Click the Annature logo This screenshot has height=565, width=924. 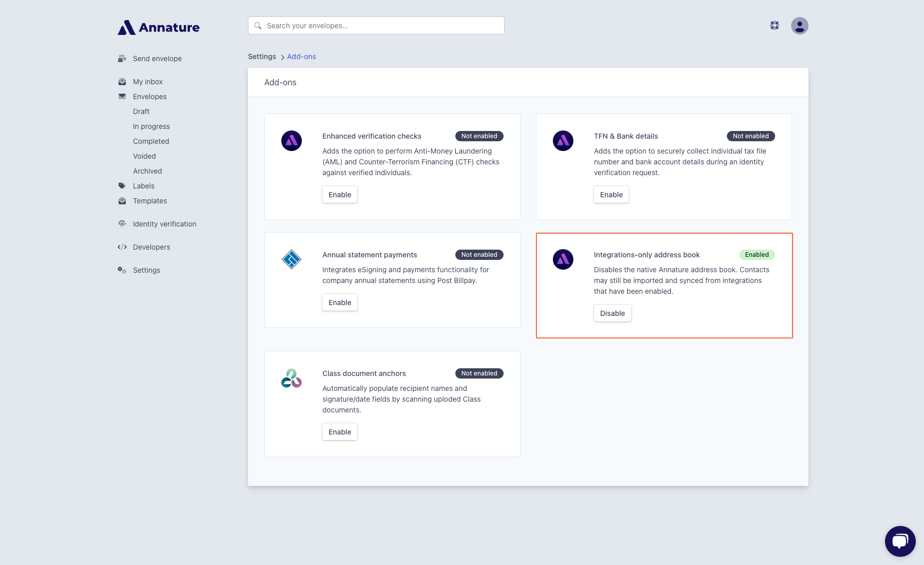(159, 27)
